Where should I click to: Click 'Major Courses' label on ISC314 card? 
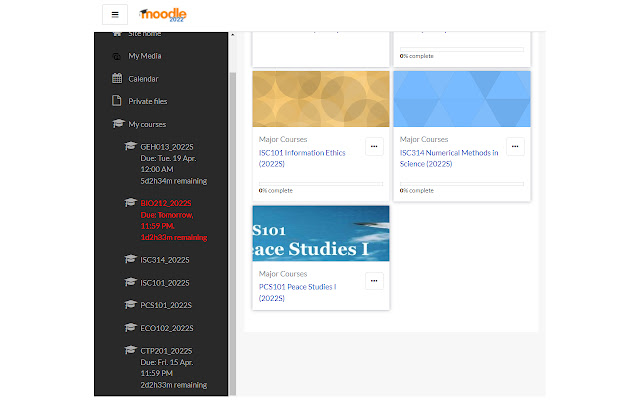click(424, 139)
